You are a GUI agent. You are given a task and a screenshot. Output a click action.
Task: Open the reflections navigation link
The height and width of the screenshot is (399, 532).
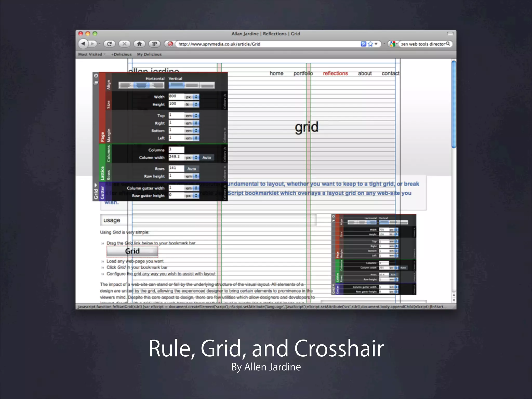(x=335, y=74)
